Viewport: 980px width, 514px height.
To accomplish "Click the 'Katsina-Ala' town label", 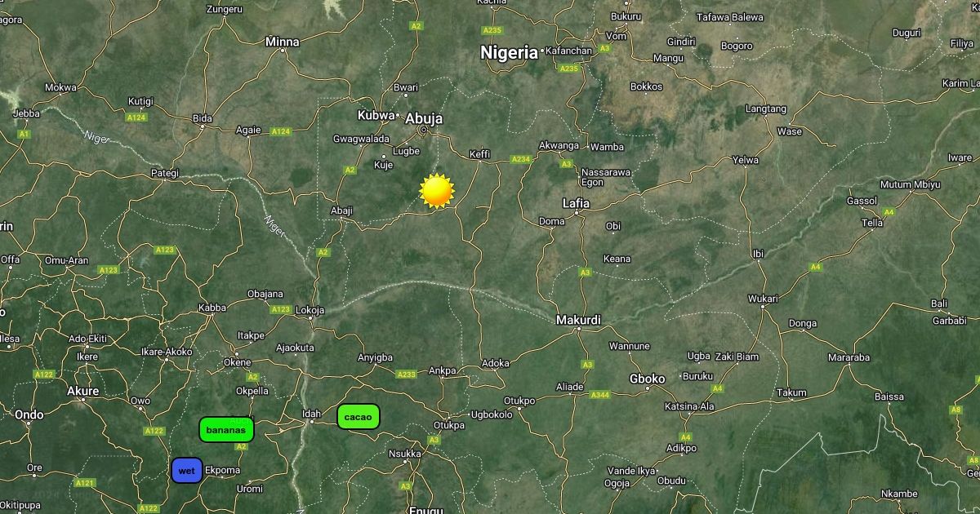I will [690, 406].
